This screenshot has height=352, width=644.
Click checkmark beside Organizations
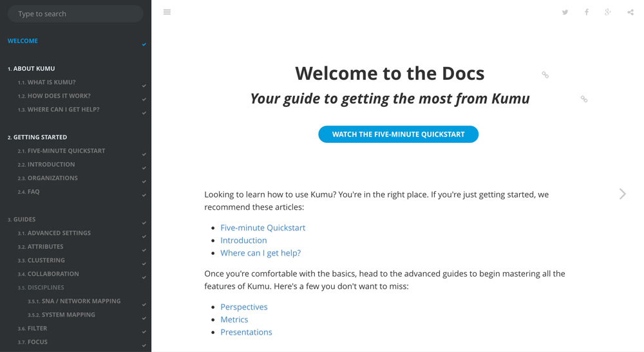pyautogui.click(x=144, y=181)
